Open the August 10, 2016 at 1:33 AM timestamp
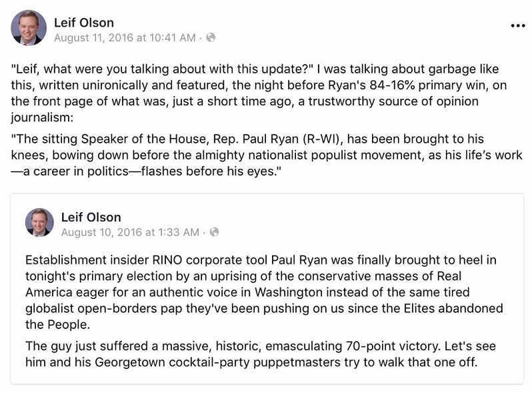This screenshot has width=532, height=393. [x=130, y=232]
